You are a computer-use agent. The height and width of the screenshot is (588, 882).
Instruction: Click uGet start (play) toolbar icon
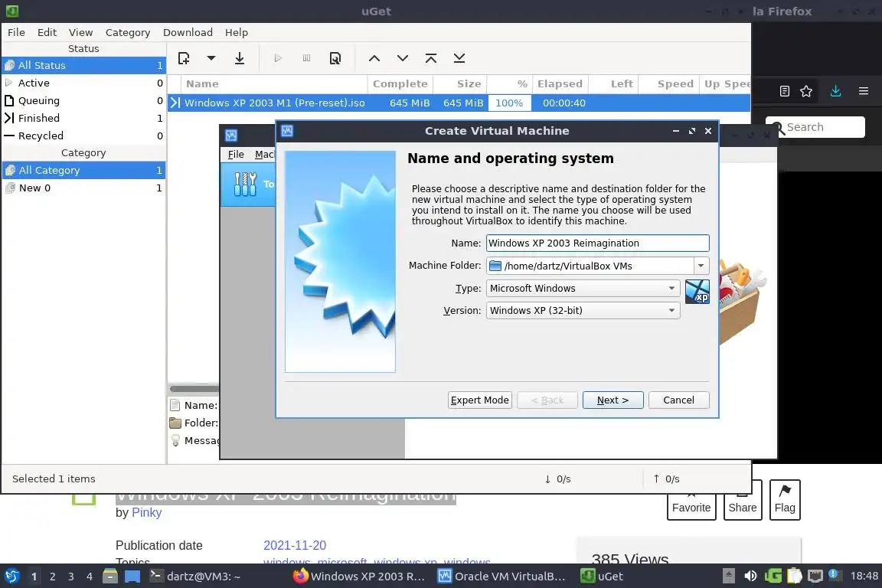click(x=278, y=58)
